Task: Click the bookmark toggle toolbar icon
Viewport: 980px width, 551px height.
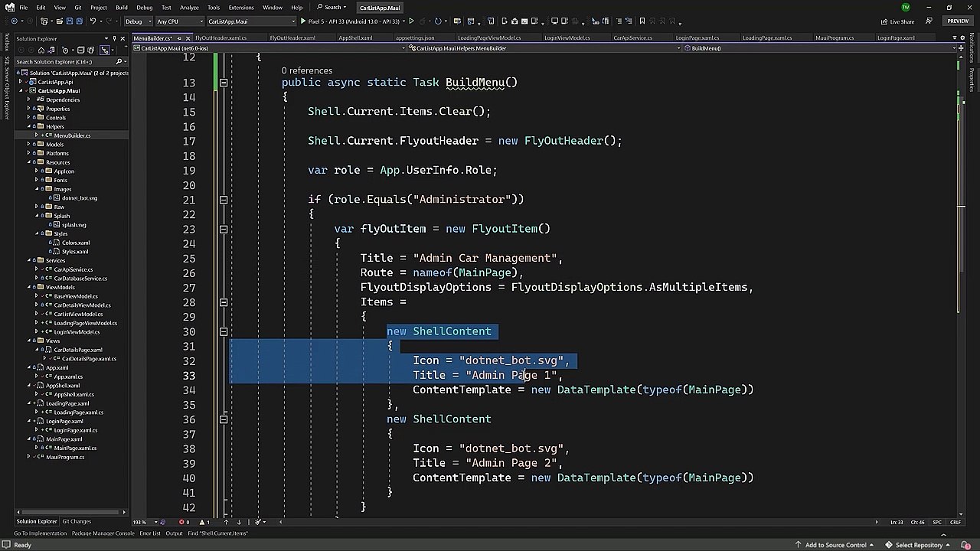Action: 642,21
